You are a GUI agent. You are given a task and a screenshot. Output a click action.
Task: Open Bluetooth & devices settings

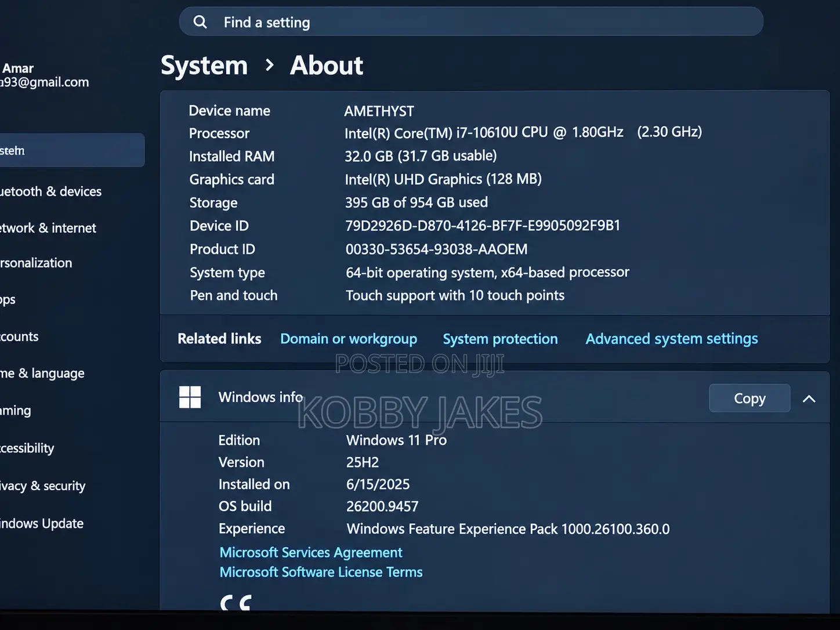[50, 191]
